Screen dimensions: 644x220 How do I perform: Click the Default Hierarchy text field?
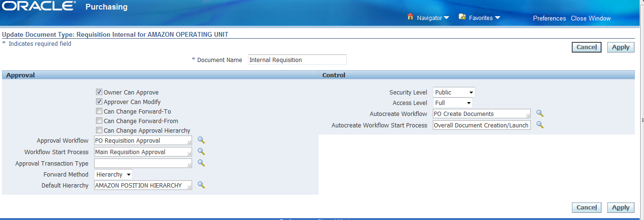[143, 185]
